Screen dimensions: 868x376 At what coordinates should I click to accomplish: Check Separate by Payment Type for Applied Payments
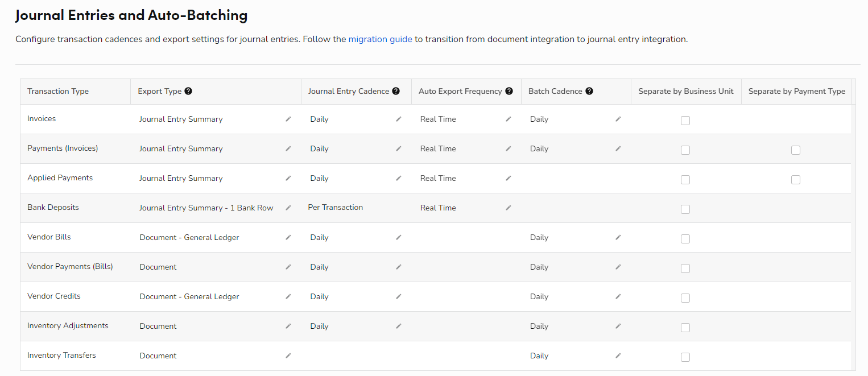pyautogui.click(x=795, y=179)
